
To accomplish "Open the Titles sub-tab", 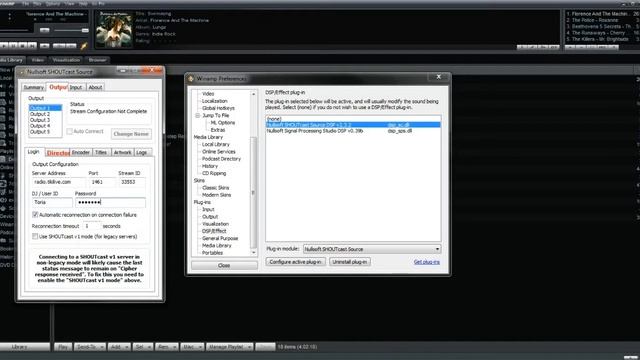I will 101,153.
